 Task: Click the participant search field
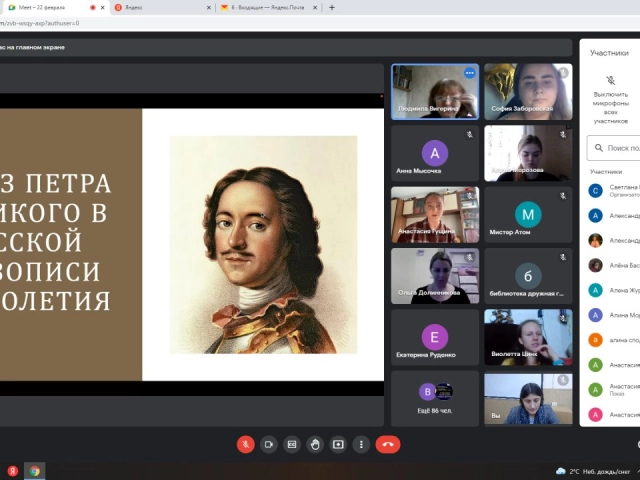(x=613, y=148)
